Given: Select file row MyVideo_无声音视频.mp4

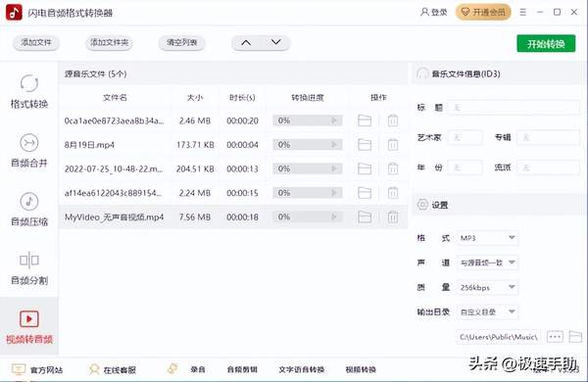Looking at the screenshot, I should click(x=233, y=216).
